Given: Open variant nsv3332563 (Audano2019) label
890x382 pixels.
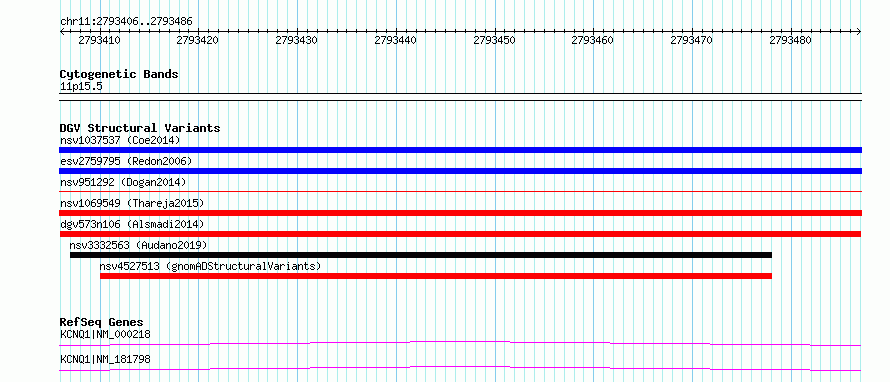Looking at the screenshot, I should 138,245.
